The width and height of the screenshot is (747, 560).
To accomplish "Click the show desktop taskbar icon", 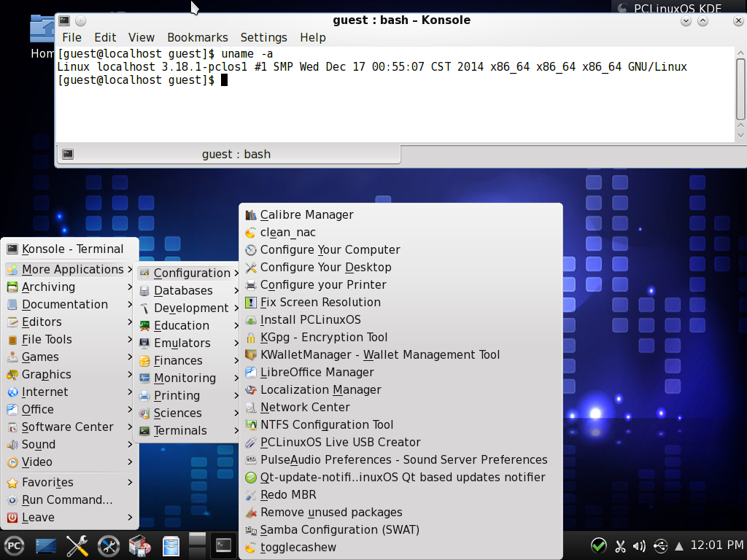I will point(46,545).
